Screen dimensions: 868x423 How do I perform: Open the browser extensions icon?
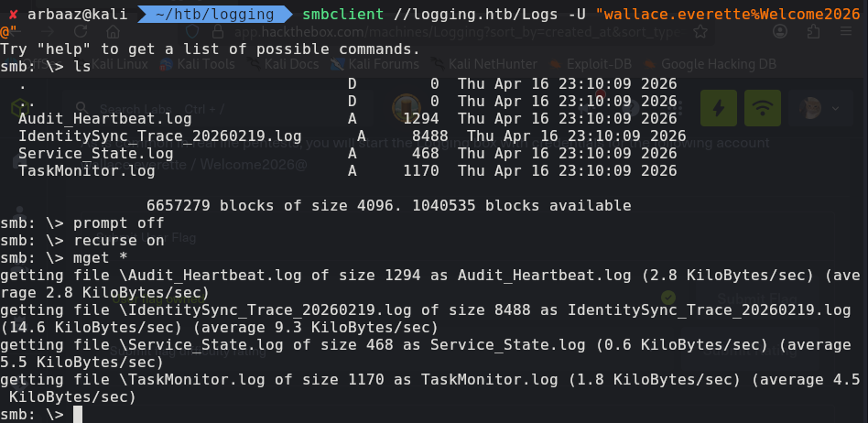coord(815,32)
